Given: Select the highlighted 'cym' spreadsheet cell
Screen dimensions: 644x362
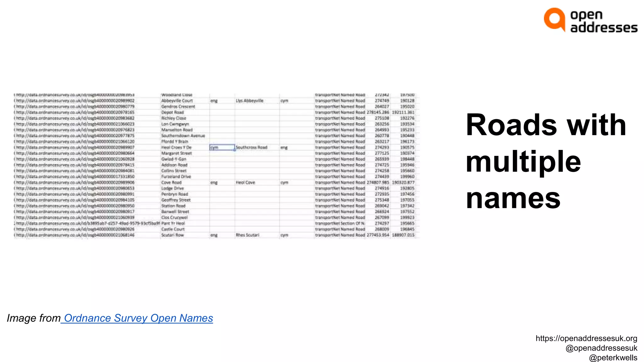Looking at the screenshot, I should tap(222, 147).
